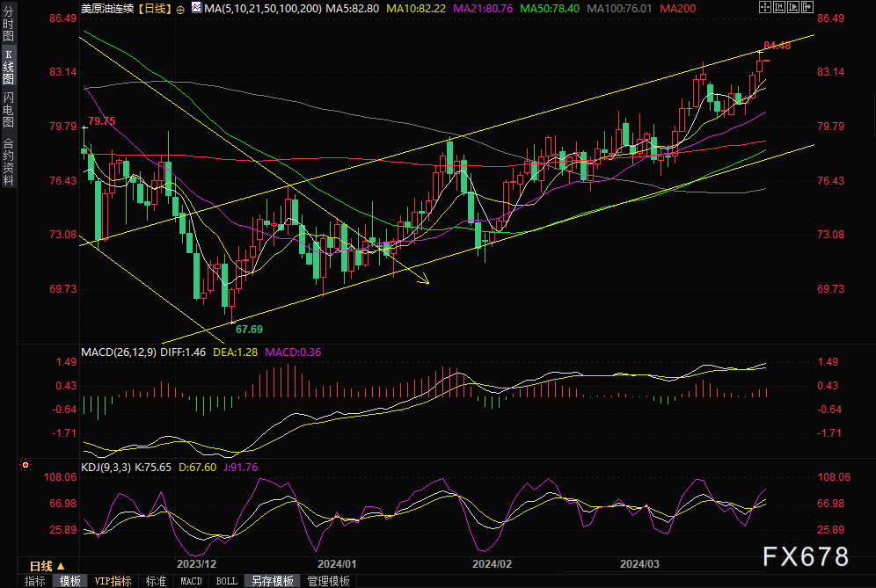Click the 2024/01 date axis label

pyautogui.click(x=337, y=564)
